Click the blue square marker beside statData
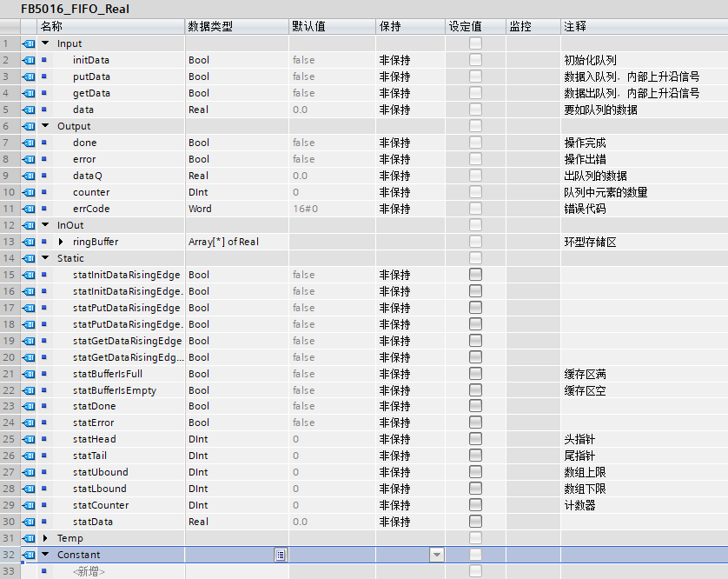The height and width of the screenshot is (579, 728). click(x=44, y=522)
